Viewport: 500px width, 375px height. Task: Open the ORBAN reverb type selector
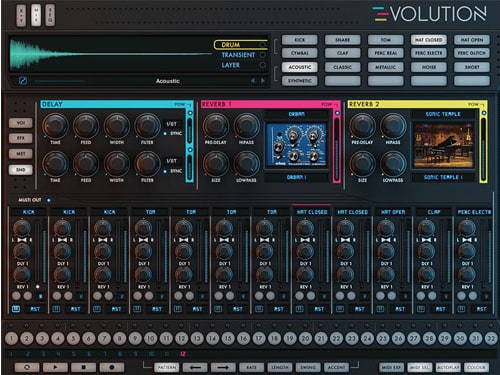click(x=297, y=114)
